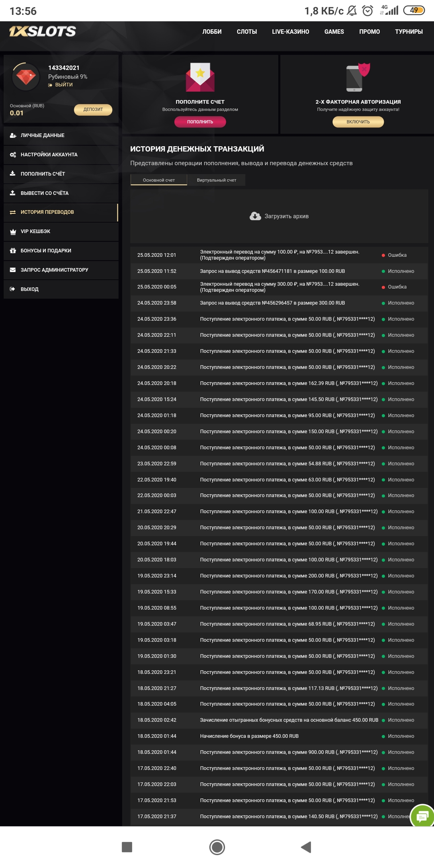Image resolution: width=434 pixels, height=868 pixels.
Task: Open ЛИЧНЫЕ ДАННЫЕ sidebar item
Action: 61,135
